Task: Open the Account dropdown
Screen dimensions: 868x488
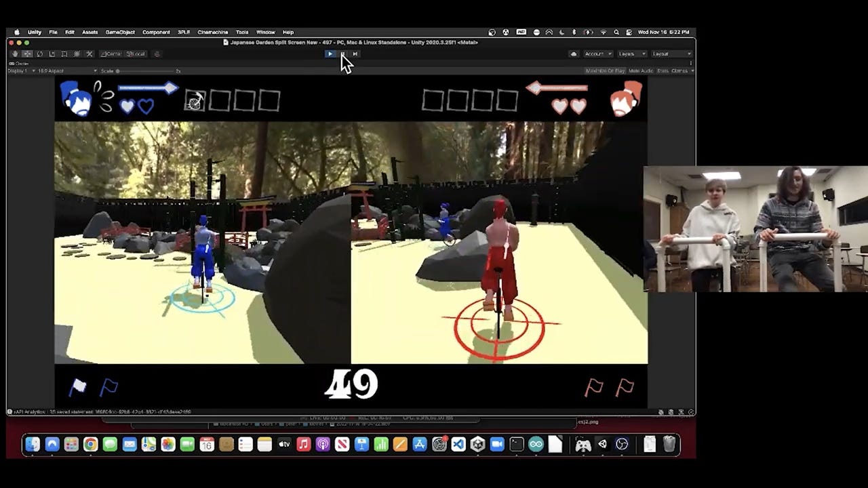Action: pyautogui.click(x=597, y=54)
